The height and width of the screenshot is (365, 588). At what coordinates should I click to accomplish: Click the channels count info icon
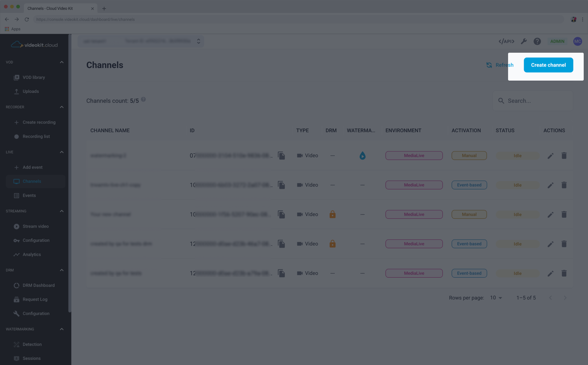click(x=143, y=100)
